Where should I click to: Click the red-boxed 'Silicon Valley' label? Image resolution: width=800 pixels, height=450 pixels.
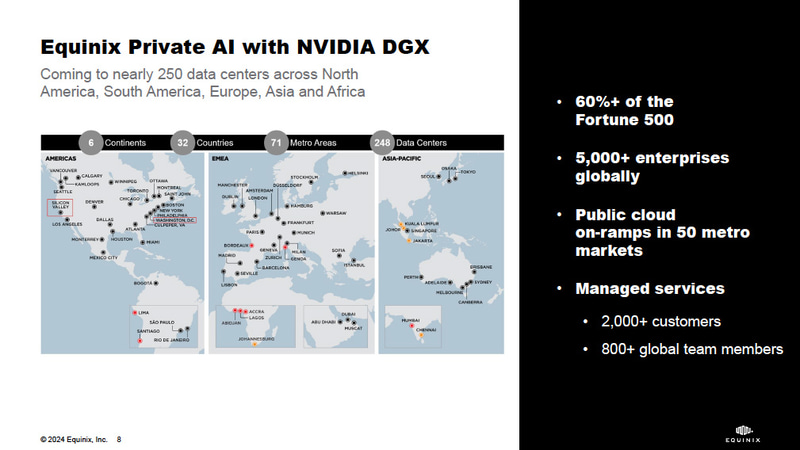tap(60, 207)
